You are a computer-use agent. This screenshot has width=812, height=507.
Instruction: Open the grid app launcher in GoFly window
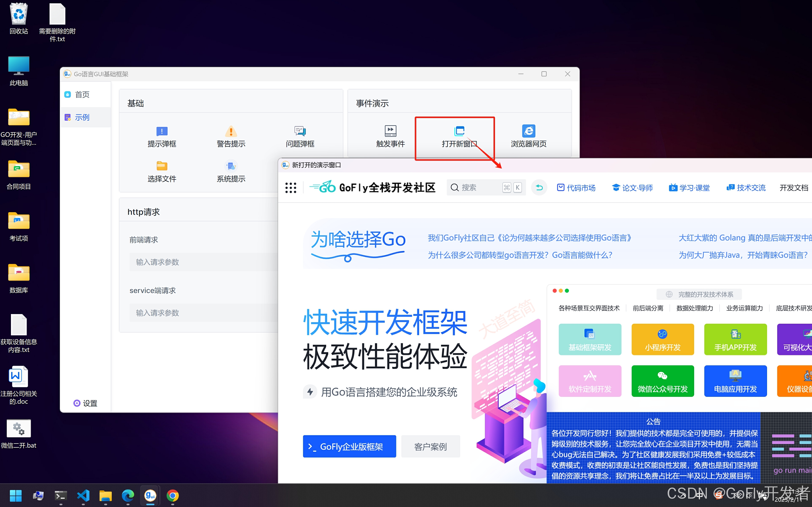[291, 187]
